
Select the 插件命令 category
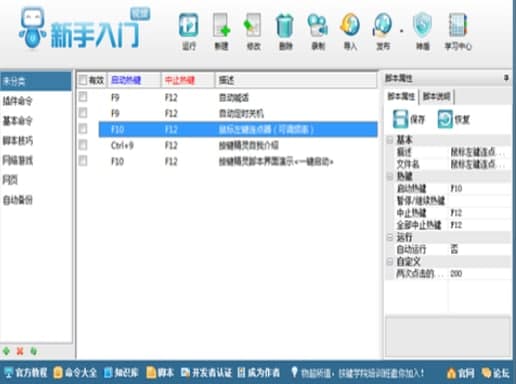(x=36, y=101)
